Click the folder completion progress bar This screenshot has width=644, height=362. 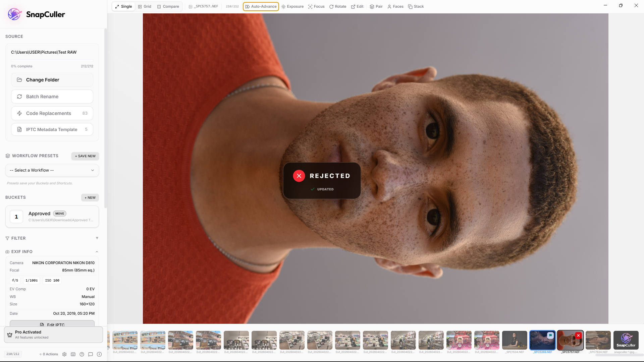point(52,61)
